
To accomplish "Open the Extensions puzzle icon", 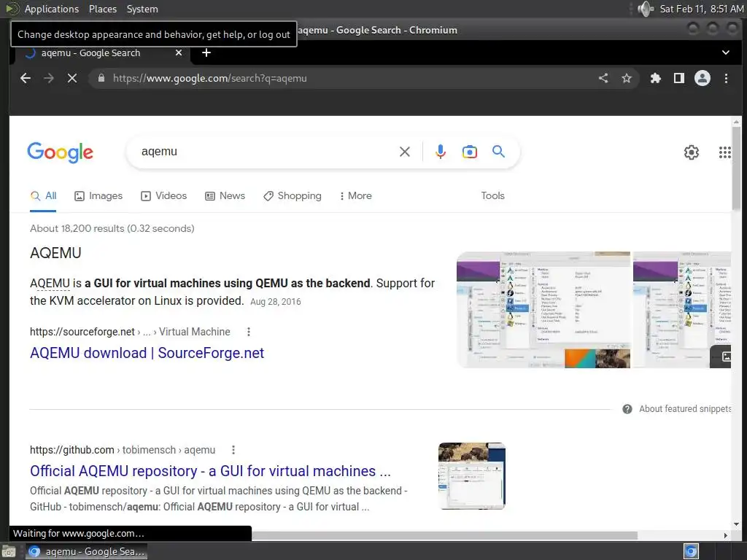I will pos(656,78).
